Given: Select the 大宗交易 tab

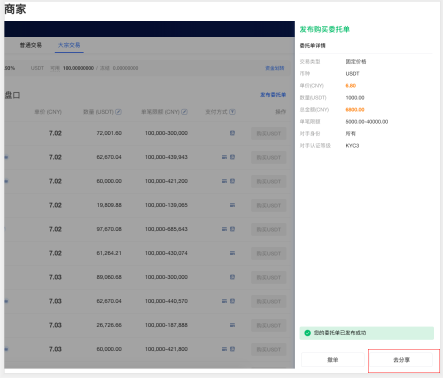Looking at the screenshot, I should pos(69,45).
